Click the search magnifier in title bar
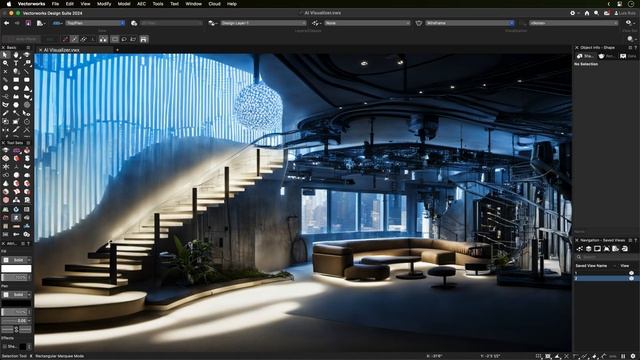 pyautogui.click(x=596, y=13)
